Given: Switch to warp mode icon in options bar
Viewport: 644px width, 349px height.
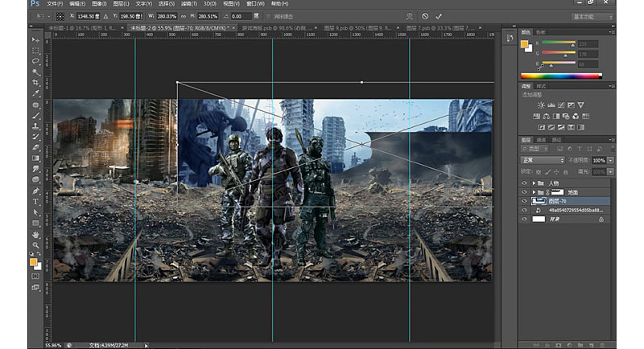Looking at the screenshot, I should (x=410, y=16).
